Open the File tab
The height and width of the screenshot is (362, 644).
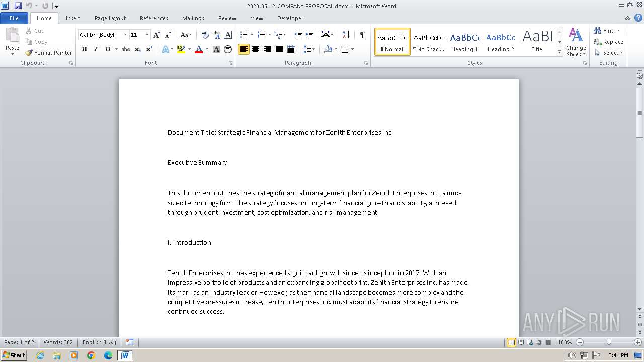coord(14,18)
